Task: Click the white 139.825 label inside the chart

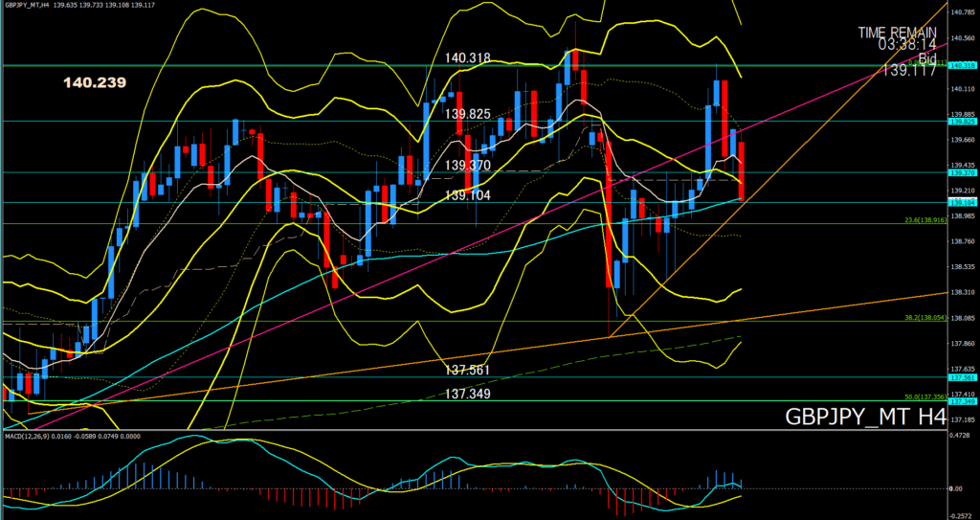Action: [x=467, y=114]
